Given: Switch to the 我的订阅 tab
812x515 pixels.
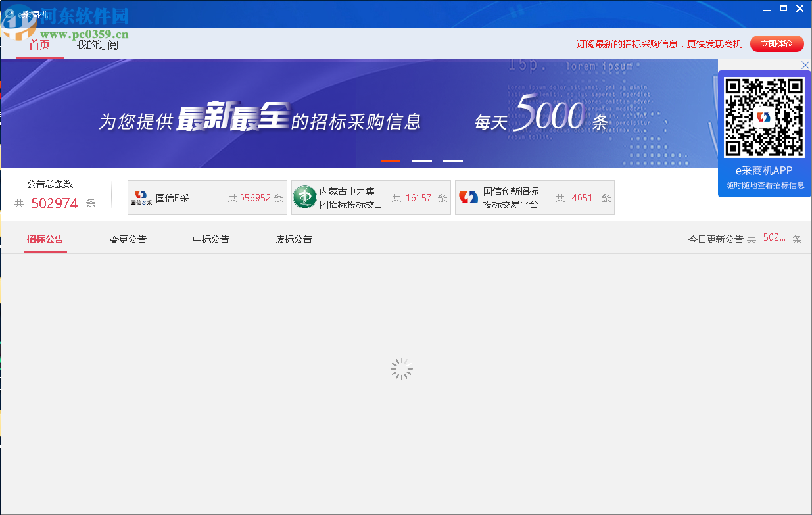Looking at the screenshot, I should (x=97, y=45).
